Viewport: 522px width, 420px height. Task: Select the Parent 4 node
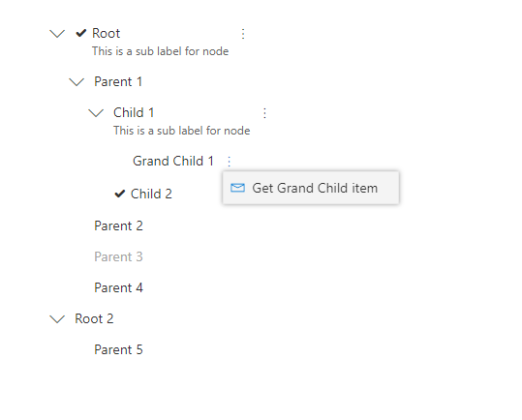click(x=118, y=287)
